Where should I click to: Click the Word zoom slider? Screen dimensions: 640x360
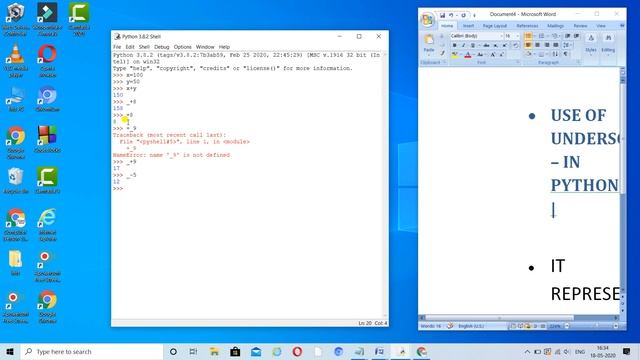596,326
